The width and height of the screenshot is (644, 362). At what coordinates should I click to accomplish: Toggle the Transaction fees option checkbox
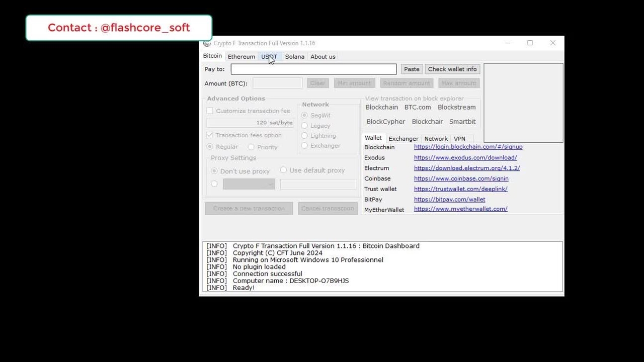point(210,135)
